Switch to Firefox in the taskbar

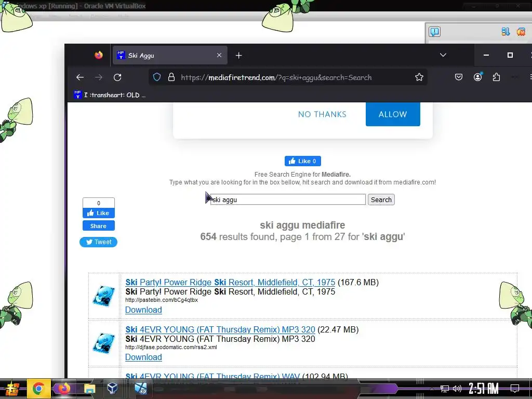point(64,389)
